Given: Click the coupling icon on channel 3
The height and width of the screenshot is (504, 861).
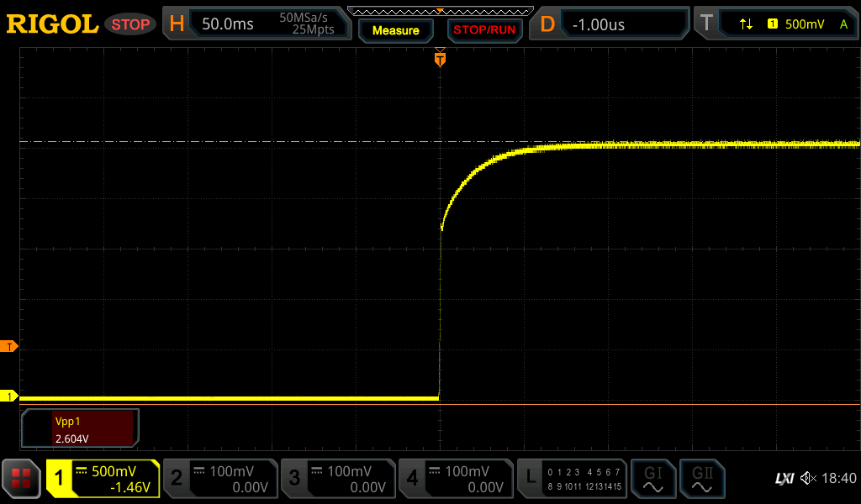Looking at the screenshot, I should [317, 470].
